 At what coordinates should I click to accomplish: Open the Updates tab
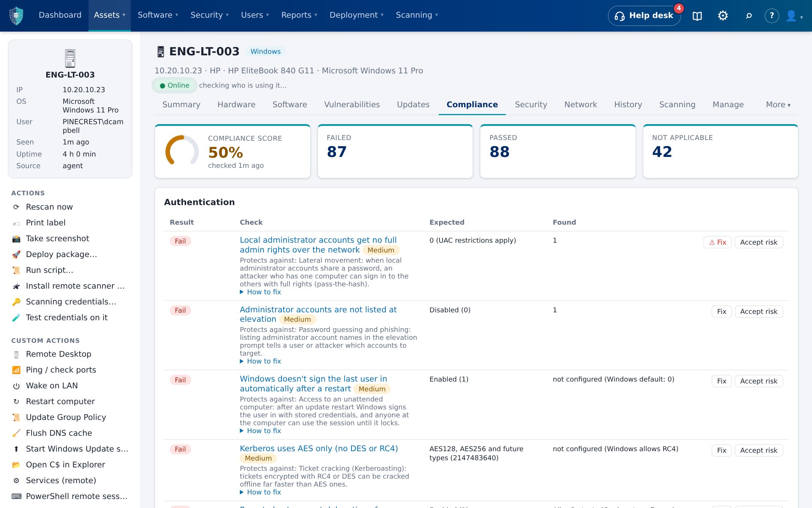(x=413, y=105)
